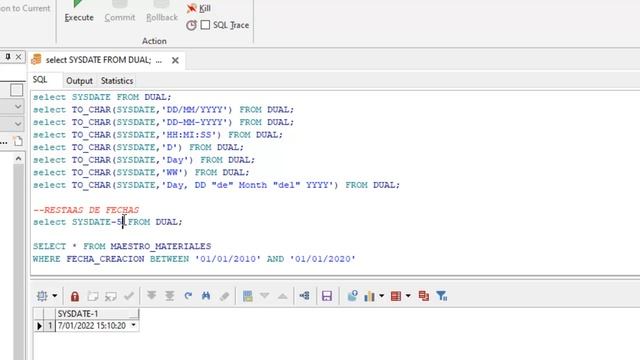Image resolution: width=640 pixels, height=360 pixels.
Task: Click the 'select SYSDATE-5 FROM DUAL' line
Action: tap(108, 222)
